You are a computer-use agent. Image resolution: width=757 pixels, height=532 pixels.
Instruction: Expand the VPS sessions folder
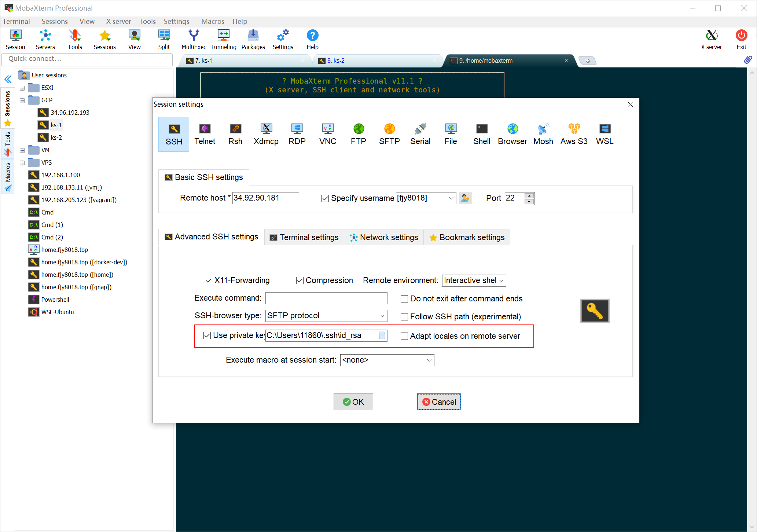(x=22, y=163)
